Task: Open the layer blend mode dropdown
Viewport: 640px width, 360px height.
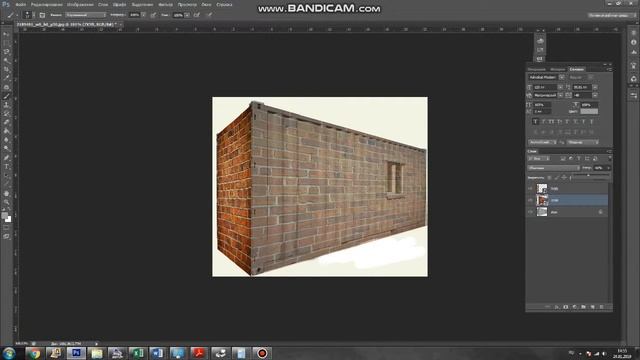Action: click(x=554, y=168)
